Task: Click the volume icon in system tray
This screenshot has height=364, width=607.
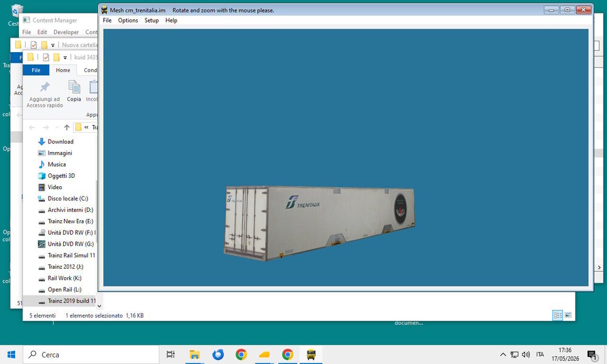Action: (x=526, y=354)
